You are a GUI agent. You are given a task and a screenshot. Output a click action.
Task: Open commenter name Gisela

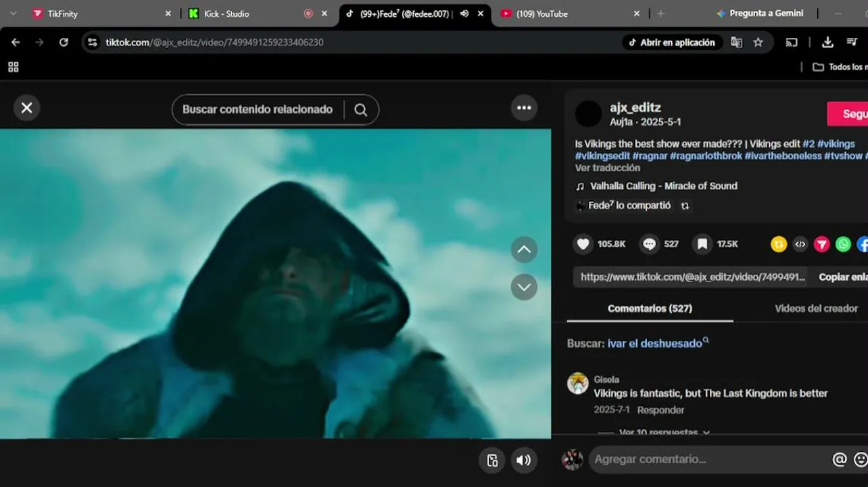606,379
